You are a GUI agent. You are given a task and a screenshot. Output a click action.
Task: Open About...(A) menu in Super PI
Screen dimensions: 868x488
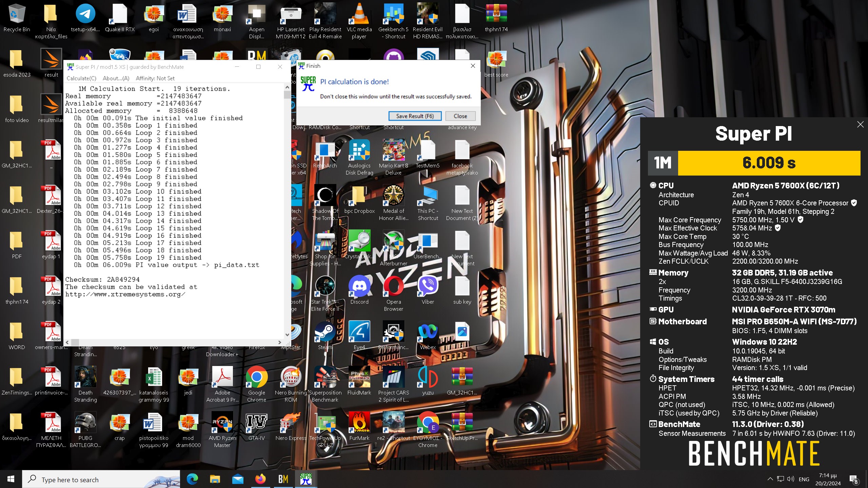[116, 78]
